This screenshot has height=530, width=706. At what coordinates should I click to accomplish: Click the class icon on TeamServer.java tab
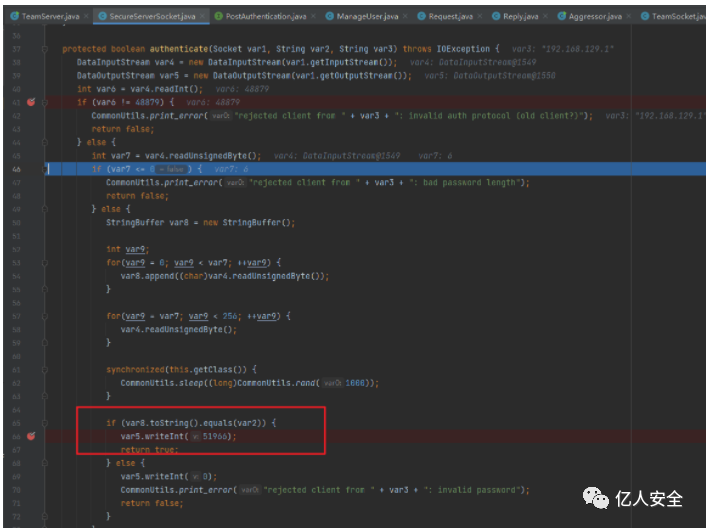(14, 16)
